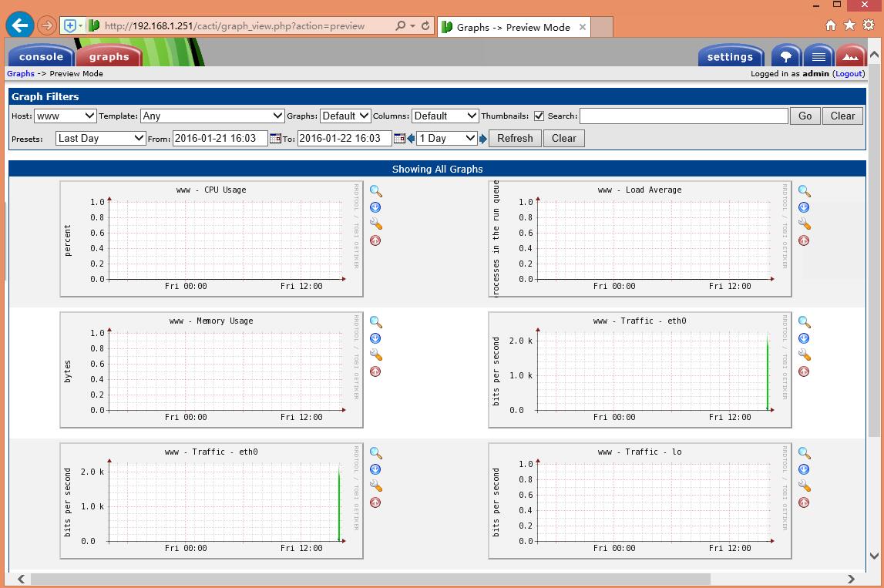This screenshot has height=588, width=884.
Task: Toggle the Thumbnails checkbox
Action: click(539, 116)
